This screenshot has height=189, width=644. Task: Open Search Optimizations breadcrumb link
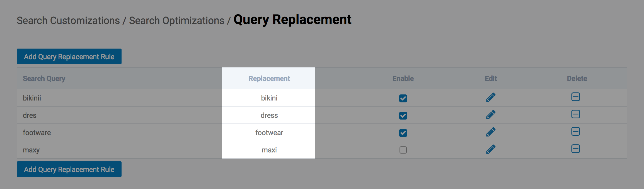point(176,21)
